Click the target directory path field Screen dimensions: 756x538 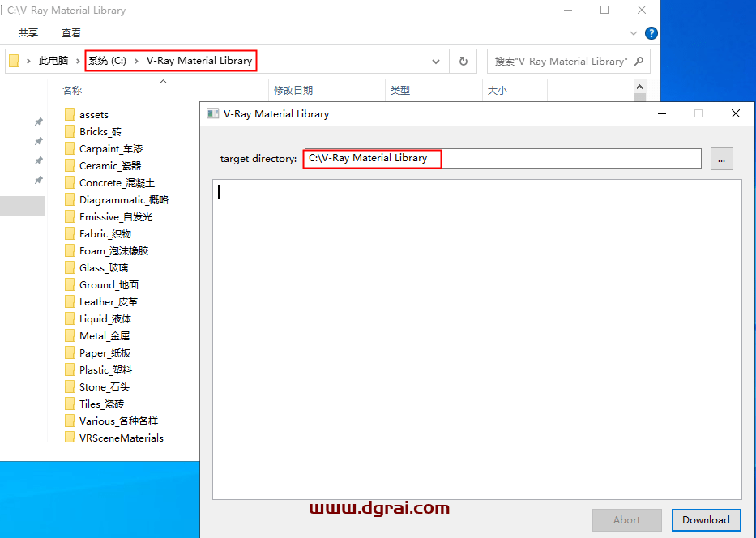pyautogui.click(x=502, y=159)
